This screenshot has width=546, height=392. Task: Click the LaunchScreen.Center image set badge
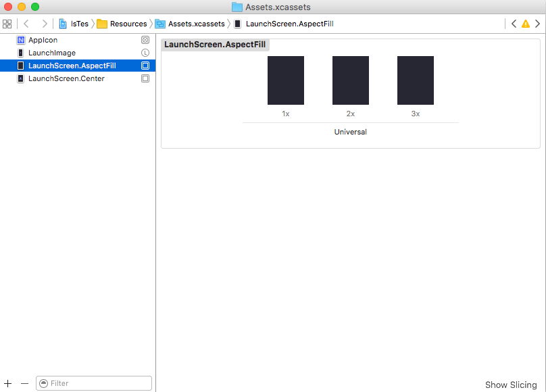145,78
